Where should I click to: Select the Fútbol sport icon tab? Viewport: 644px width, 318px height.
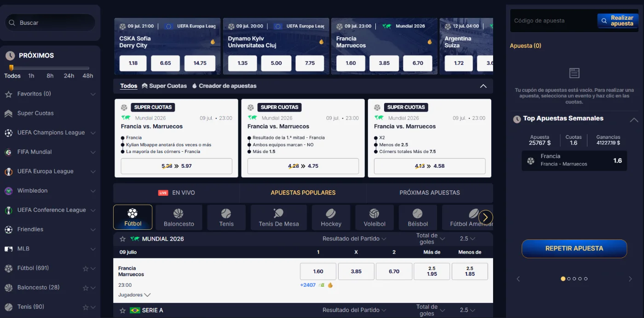click(132, 217)
